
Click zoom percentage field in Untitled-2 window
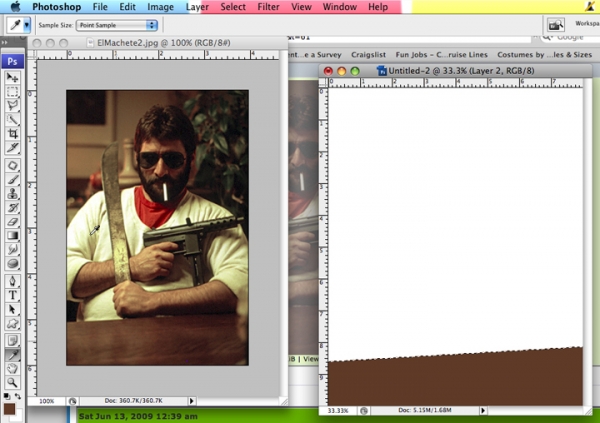(x=338, y=410)
